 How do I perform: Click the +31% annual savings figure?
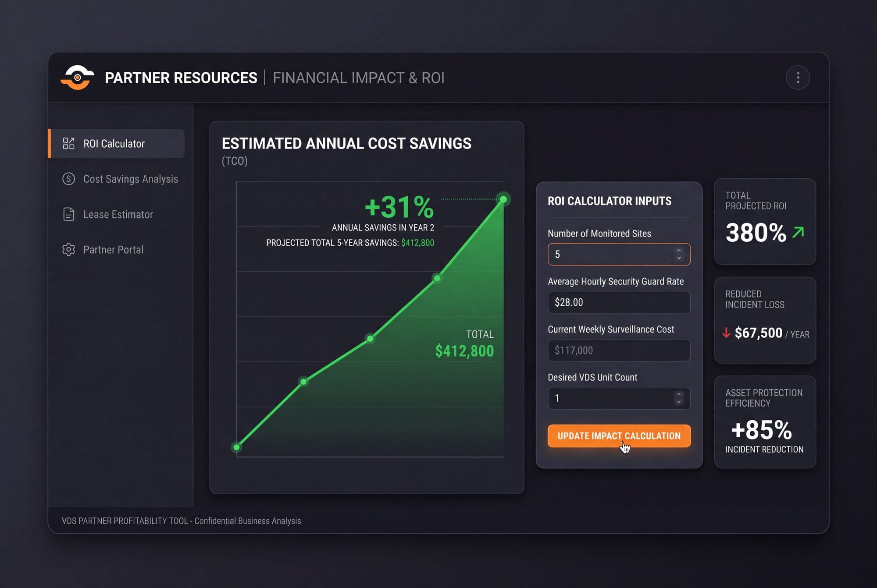399,207
